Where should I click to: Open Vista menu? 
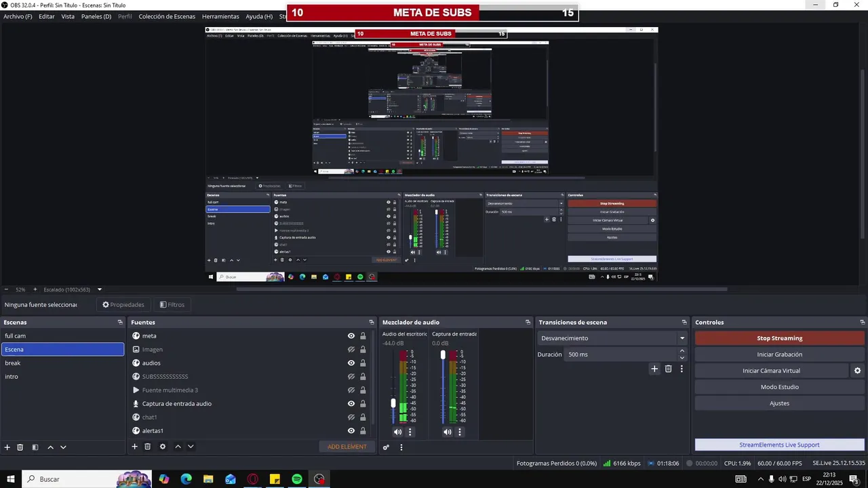(68, 16)
